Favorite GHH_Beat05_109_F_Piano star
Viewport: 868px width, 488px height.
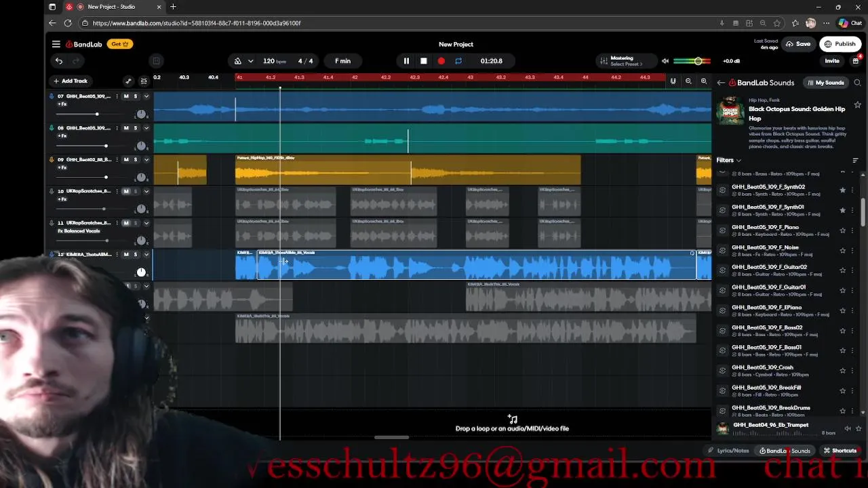click(843, 230)
